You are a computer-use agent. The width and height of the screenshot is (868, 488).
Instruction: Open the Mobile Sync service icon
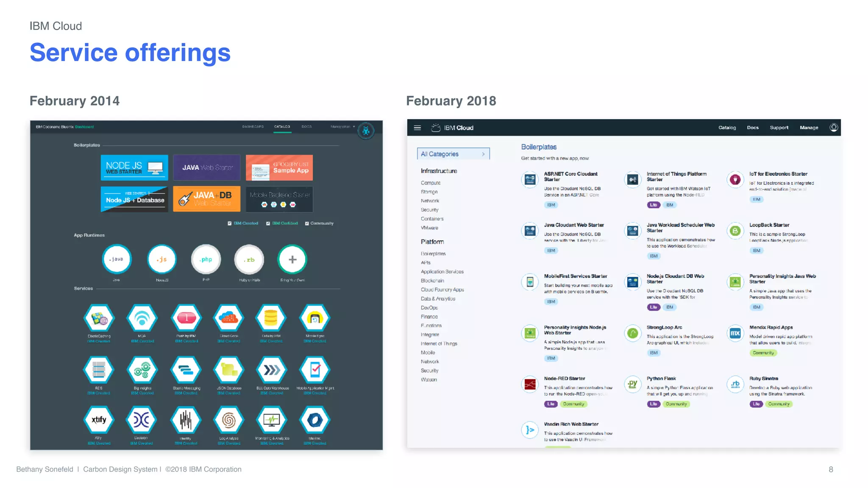tap(314, 318)
